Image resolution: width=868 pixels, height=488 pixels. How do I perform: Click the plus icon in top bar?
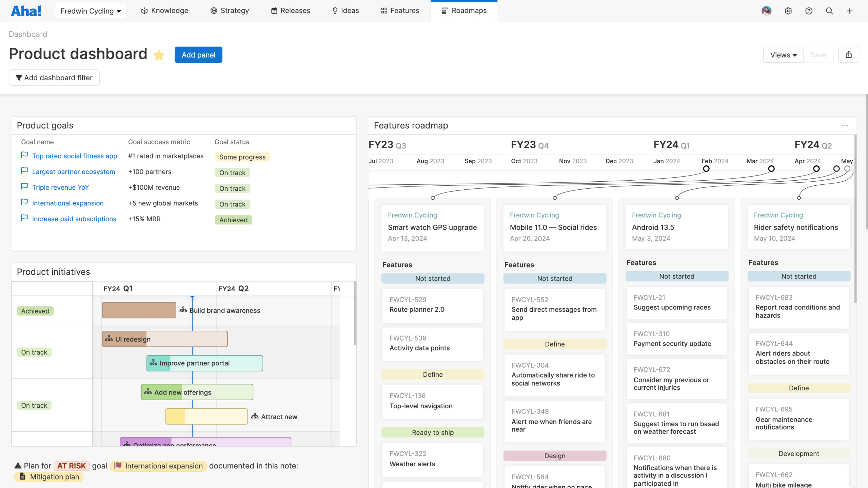pos(850,11)
